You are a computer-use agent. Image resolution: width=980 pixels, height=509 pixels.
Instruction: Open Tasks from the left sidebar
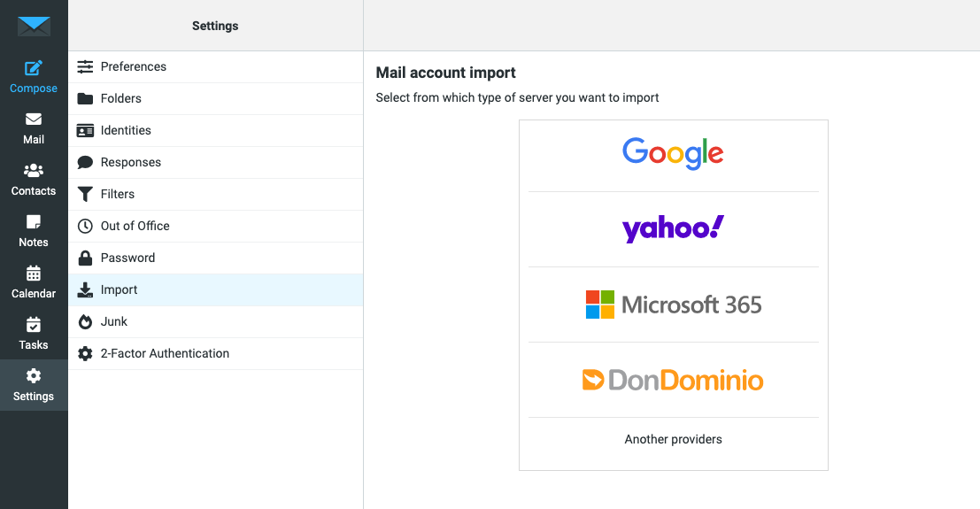point(33,334)
